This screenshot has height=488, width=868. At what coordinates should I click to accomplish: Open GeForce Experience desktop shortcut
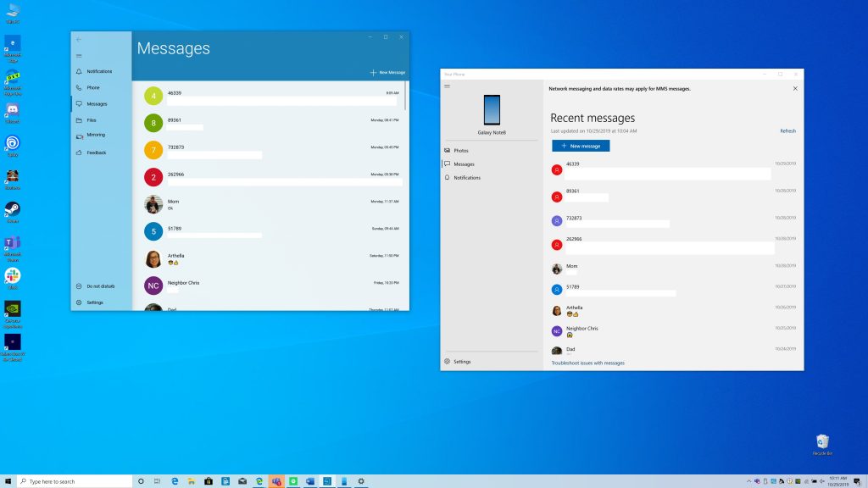(12, 315)
